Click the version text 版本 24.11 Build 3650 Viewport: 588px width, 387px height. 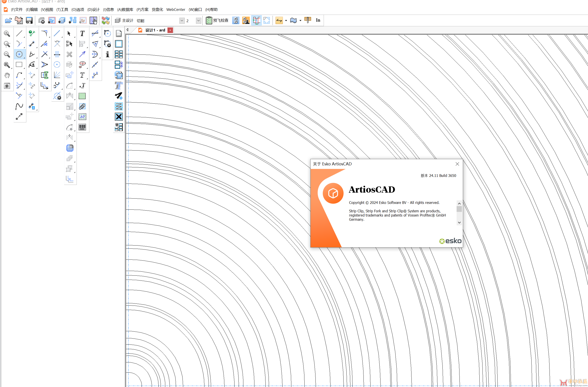click(x=438, y=176)
